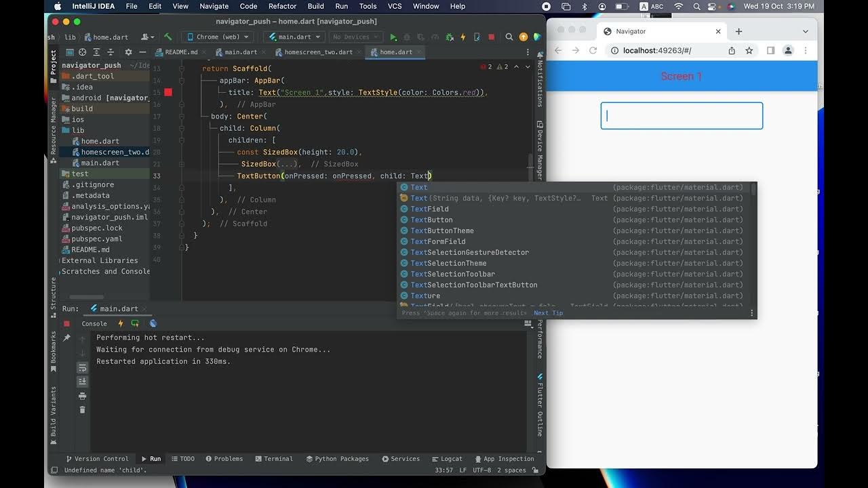Hide the project panel with the minus icon

click(x=142, y=52)
